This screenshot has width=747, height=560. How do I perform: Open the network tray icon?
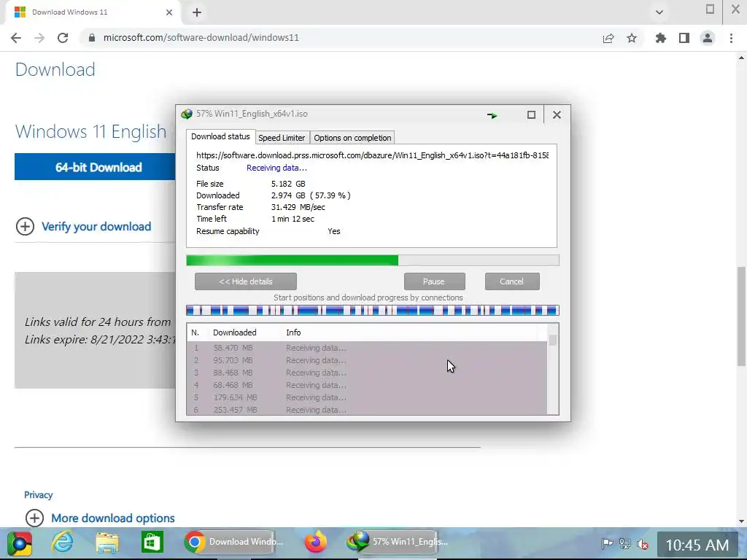point(624,543)
